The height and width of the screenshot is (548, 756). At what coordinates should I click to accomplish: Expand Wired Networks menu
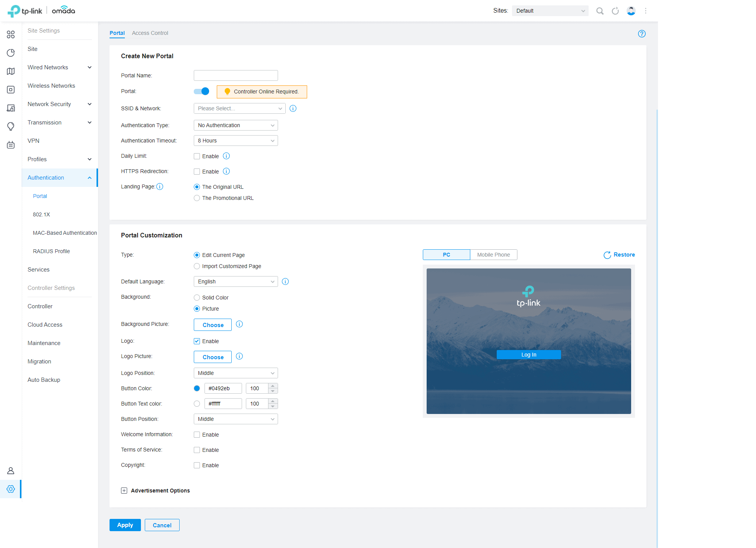60,67
